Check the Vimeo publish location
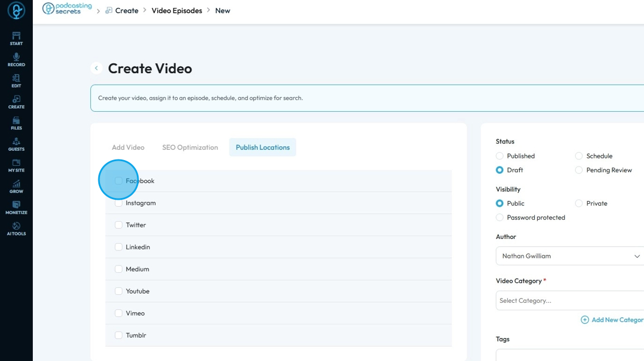Screen dimensions: 644x361 click(118, 313)
